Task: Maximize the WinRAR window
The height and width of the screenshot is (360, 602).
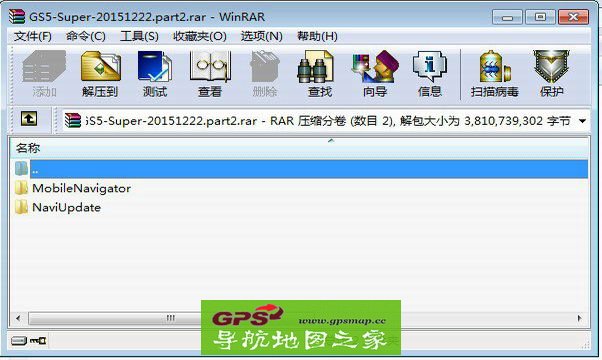Action: point(540,17)
